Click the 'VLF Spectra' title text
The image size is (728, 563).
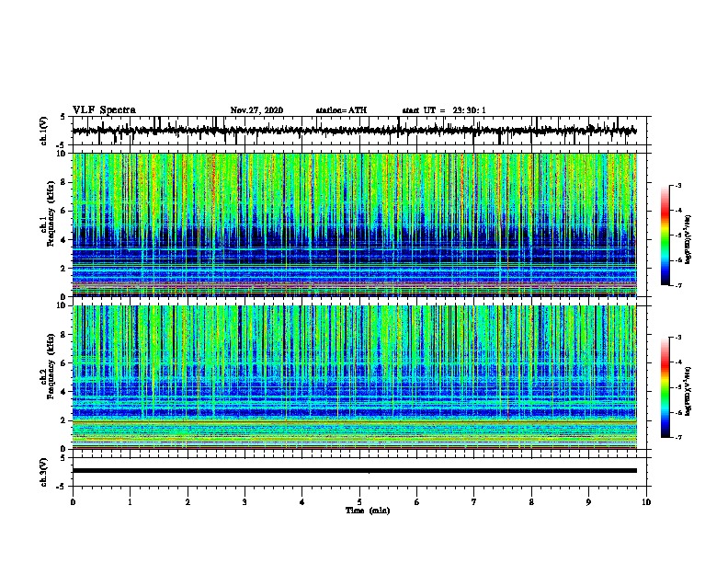click(104, 110)
